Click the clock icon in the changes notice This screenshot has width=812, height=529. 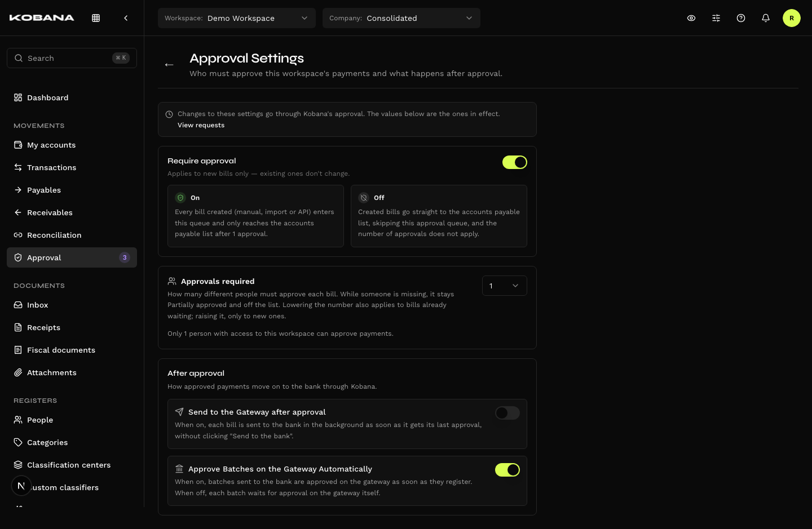[169, 114]
